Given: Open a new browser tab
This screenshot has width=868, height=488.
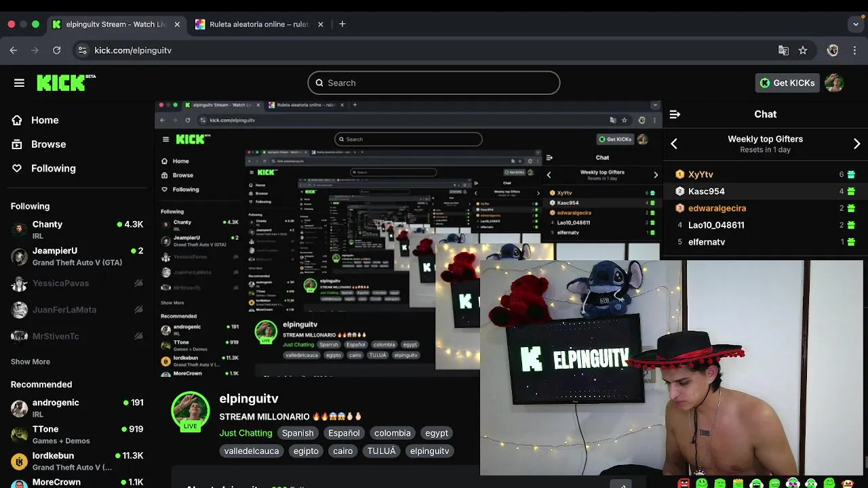Looking at the screenshot, I should click(x=342, y=24).
